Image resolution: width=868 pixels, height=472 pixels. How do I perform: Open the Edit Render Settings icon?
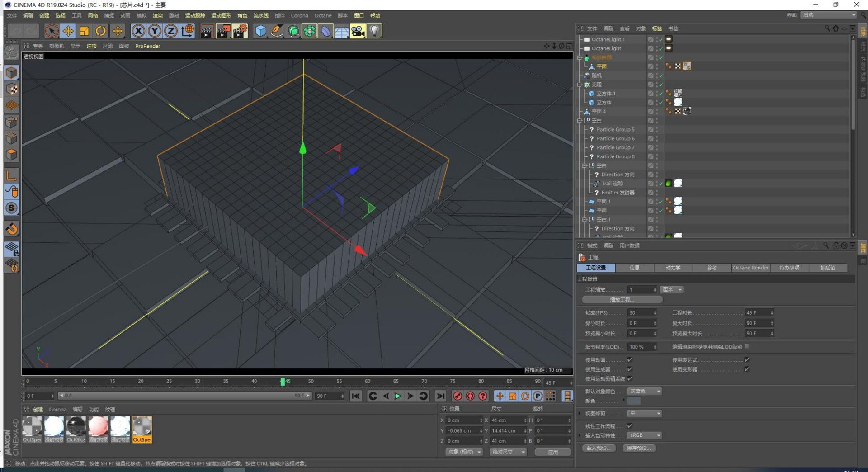click(240, 31)
